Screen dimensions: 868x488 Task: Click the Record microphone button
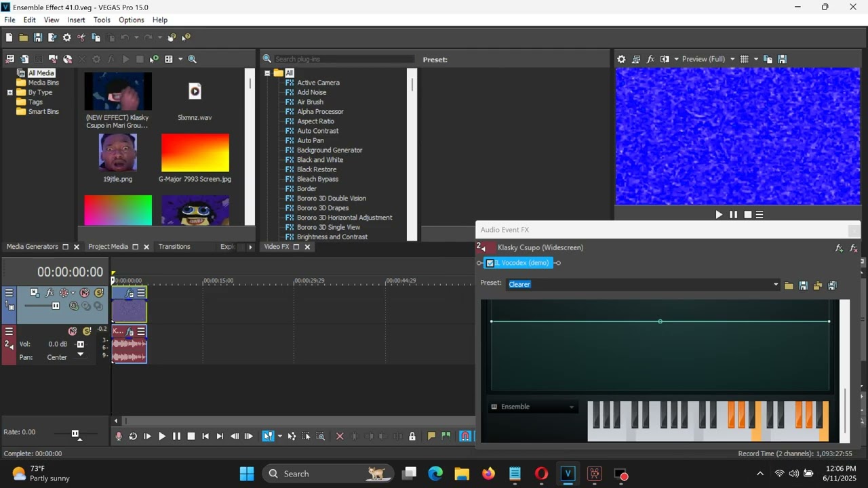[119, 436]
